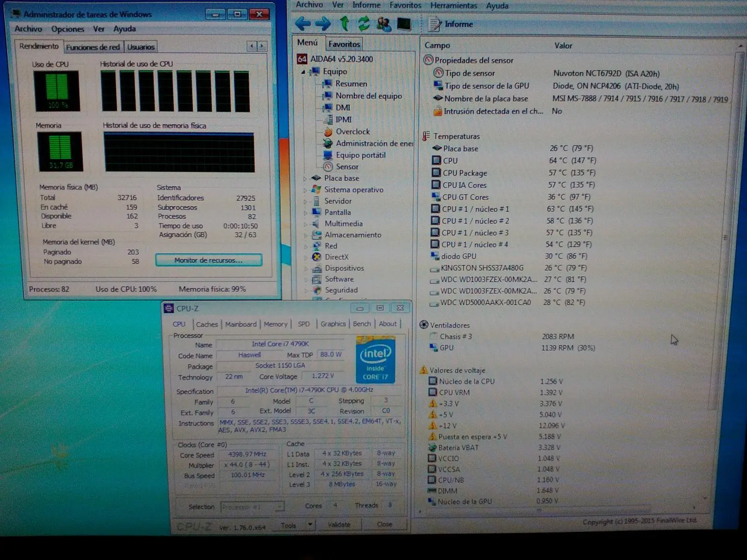Click the Tools button in CPU-Z
The width and height of the screenshot is (747, 560).
[x=289, y=525]
